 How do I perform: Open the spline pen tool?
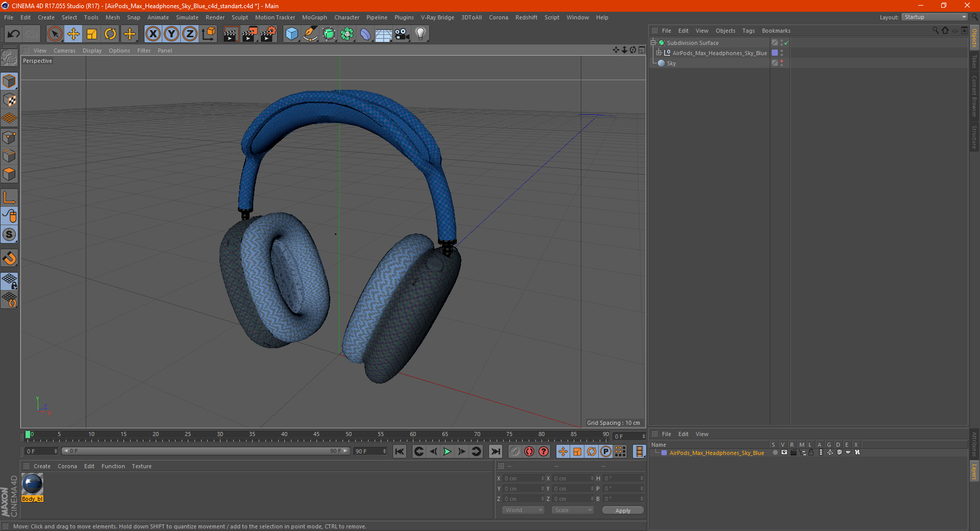click(x=310, y=34)
